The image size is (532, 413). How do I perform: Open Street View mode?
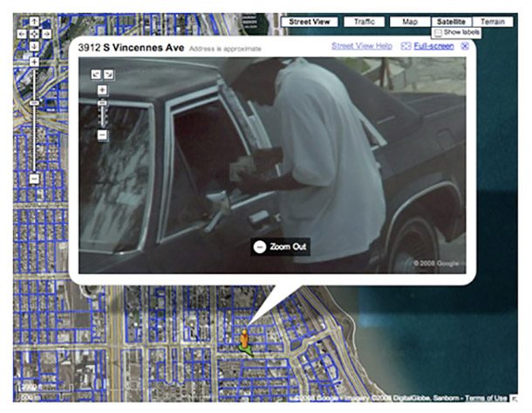point(309,22)
